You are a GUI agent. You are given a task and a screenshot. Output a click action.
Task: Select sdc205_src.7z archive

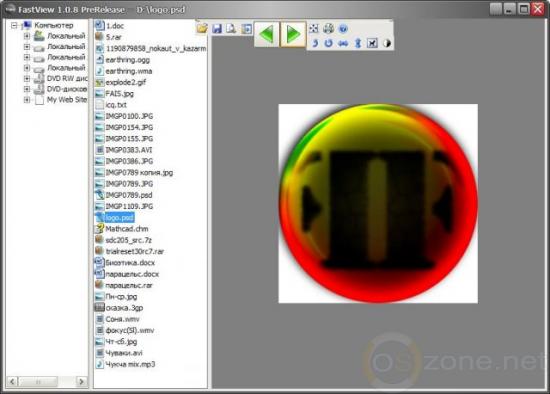pos(129,240)
